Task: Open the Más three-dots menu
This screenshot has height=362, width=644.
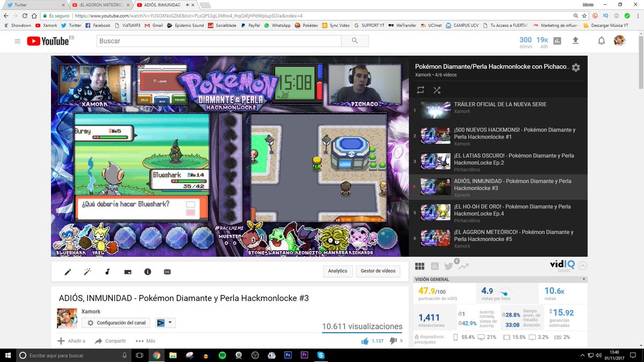Action: click(145, 341)
